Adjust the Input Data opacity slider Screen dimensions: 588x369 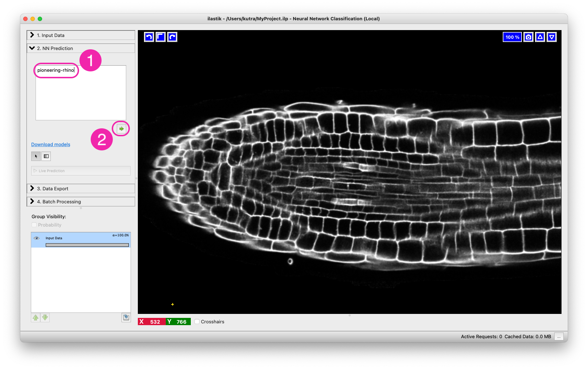pos(87,245)
